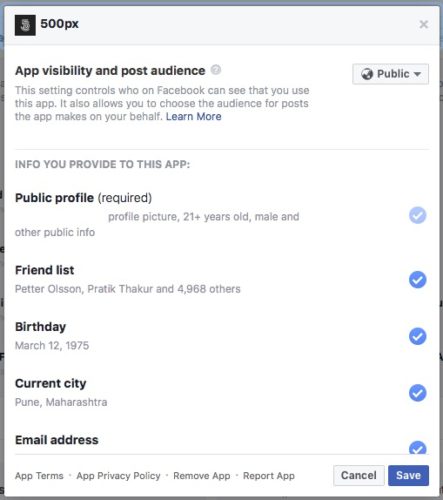Open App Terms link
The height and width of the screenshot is (500, 443).
(39, 476)
